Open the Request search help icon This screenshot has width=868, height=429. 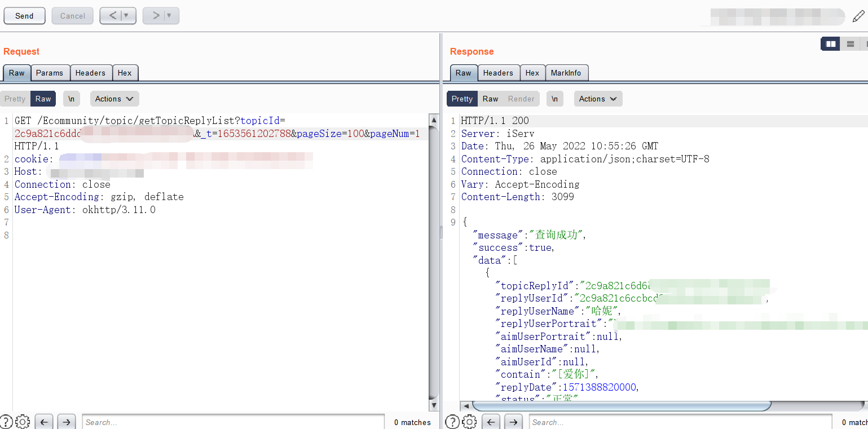pos(6,422)
